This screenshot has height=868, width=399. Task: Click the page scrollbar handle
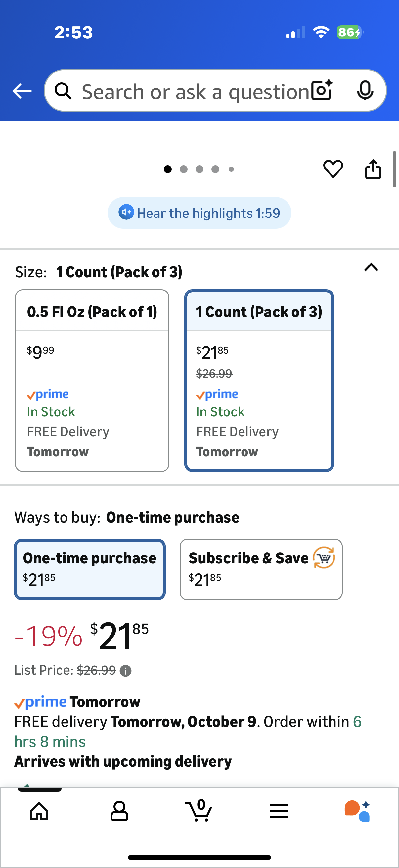(394, 169)
